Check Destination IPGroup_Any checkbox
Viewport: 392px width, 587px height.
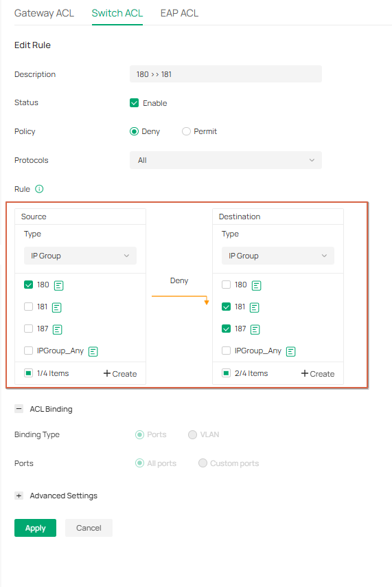[x=226, y=351]
